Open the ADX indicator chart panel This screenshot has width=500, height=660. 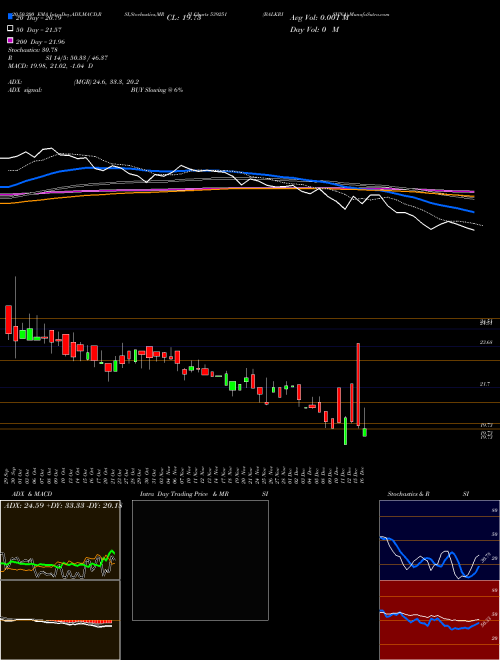coord(60,540)
